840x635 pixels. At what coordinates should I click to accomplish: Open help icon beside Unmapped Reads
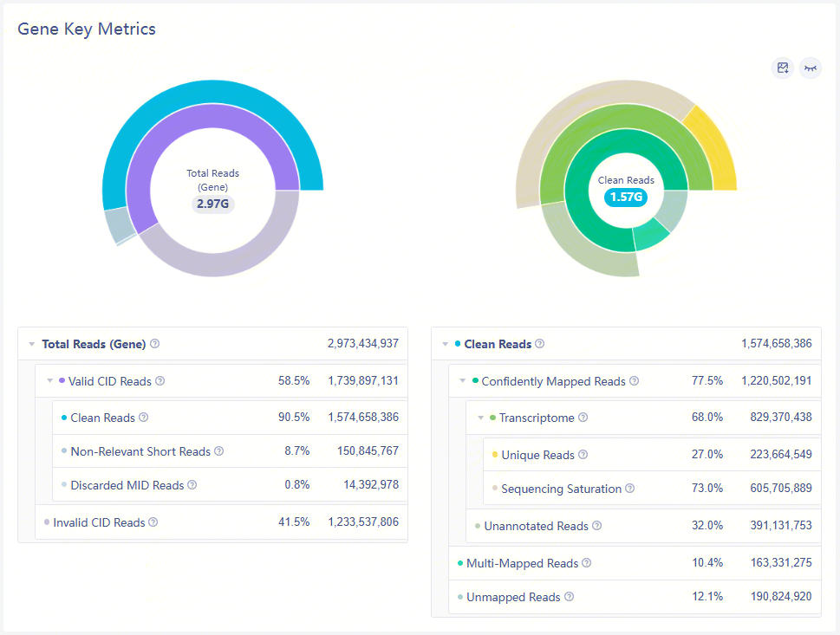point(570,597)
